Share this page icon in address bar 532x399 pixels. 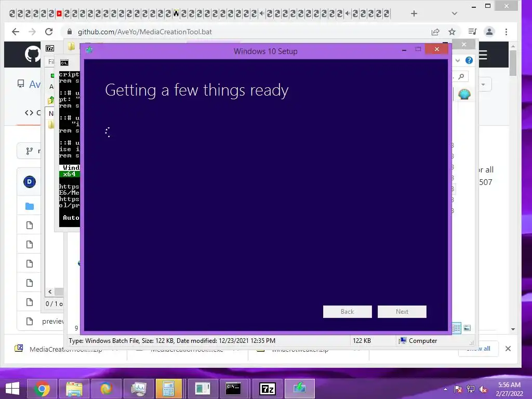point(435,32)
